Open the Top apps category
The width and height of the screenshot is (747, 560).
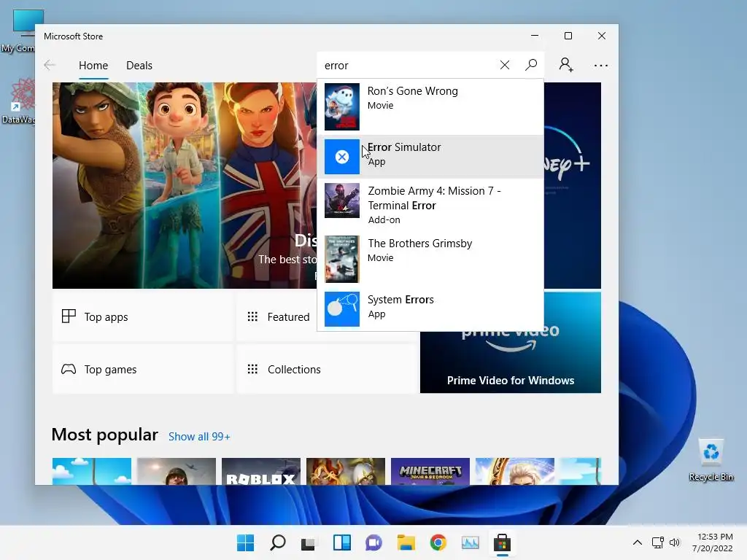142,316
